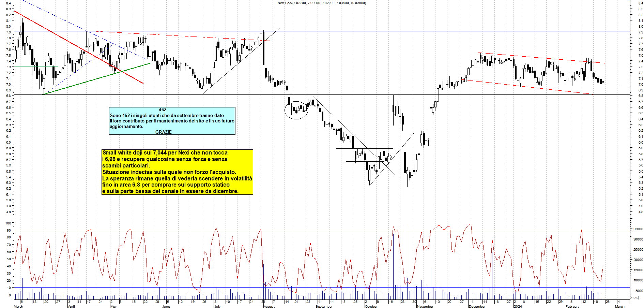
Task: Click the June month label
Action: pos(166,306)
